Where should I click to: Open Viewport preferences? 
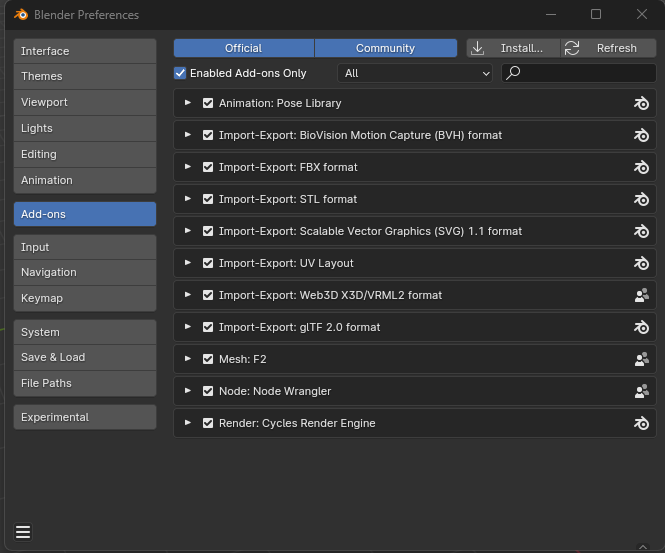[x=85, y=102]
